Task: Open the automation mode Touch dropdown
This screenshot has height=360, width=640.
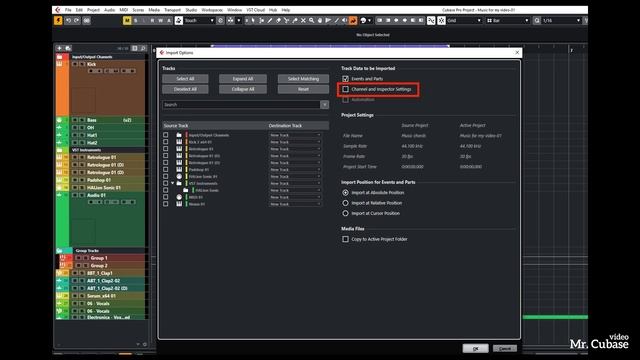Action: 199,20
